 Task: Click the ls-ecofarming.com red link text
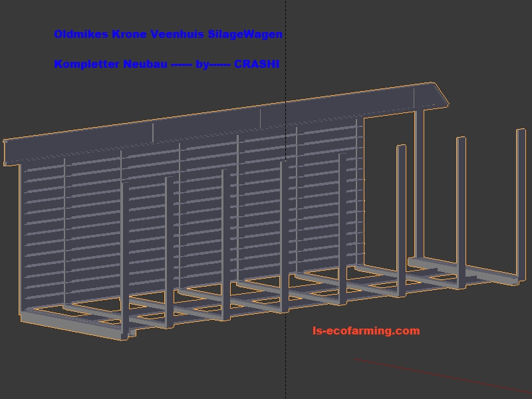[366, 331]
